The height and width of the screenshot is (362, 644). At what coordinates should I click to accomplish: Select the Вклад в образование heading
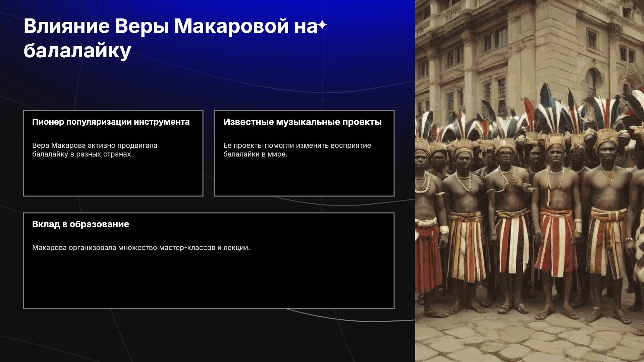tap(80, 224)
